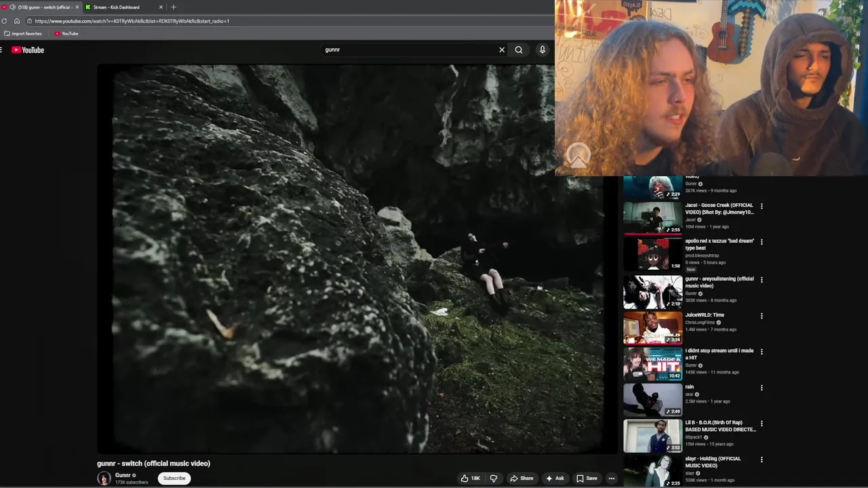868x488 pixels.
Task: Like the video with thumbs up
Action: click(471, 479)
